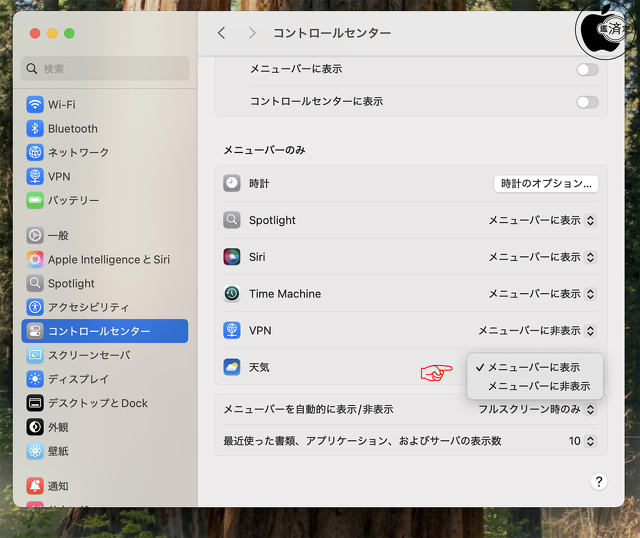The height and width of the screenshot is (538, 640).
Task: Click the 時計 clock icon in list
Action: tap(232, 184)
